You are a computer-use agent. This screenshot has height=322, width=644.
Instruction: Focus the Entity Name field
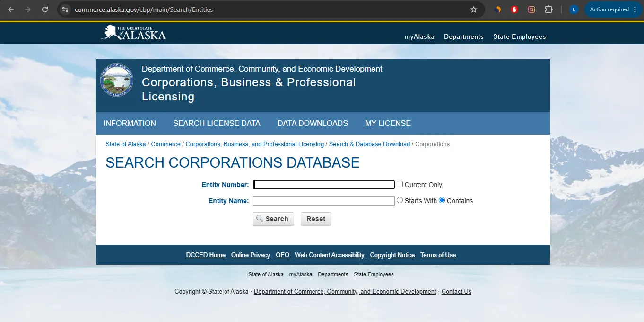pos(324,201)
